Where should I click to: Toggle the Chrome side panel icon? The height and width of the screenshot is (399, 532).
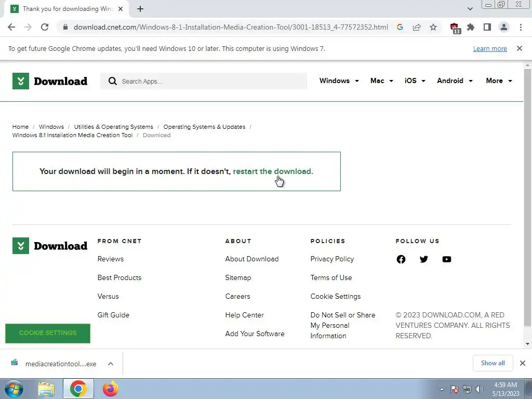pos(487,27)
